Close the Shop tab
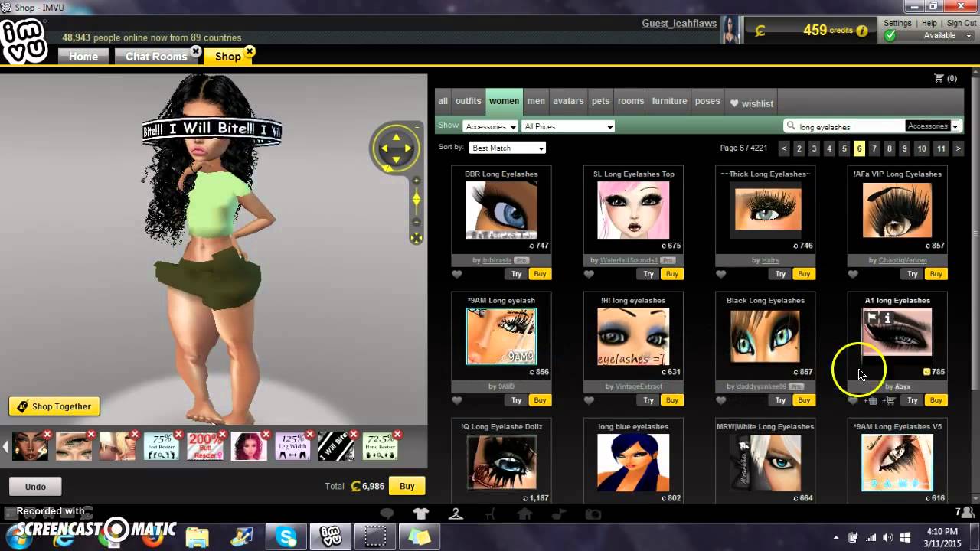 250,51
